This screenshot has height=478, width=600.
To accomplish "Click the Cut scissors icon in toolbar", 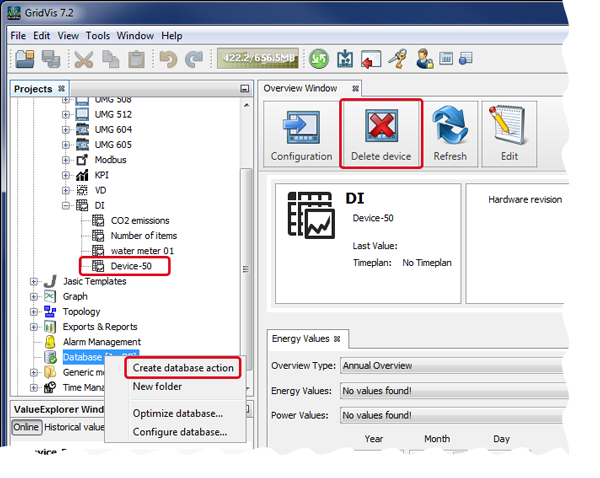I will pos(85,60).
